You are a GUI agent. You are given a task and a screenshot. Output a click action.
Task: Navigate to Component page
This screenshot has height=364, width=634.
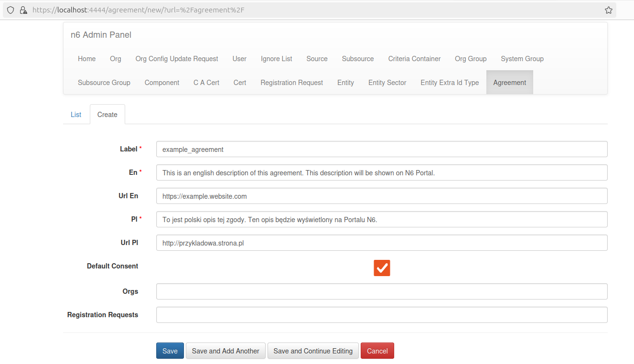point(162,83)
